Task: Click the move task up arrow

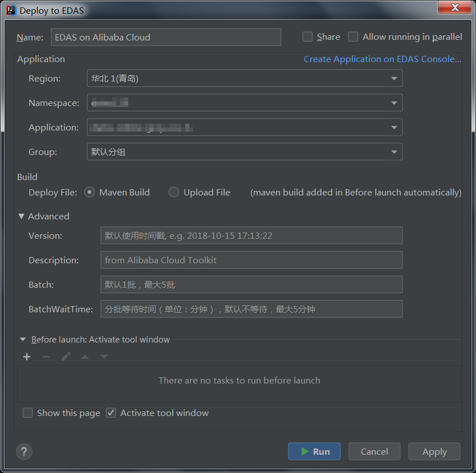Action: 85,357
